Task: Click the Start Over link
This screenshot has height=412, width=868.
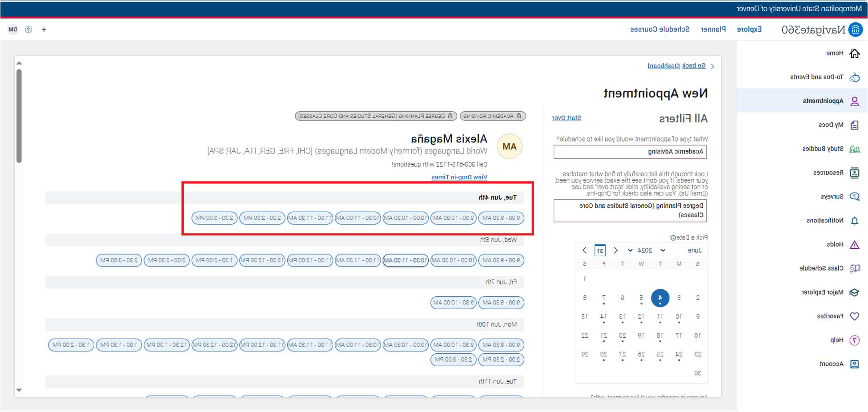Action: tap(567, 118)
